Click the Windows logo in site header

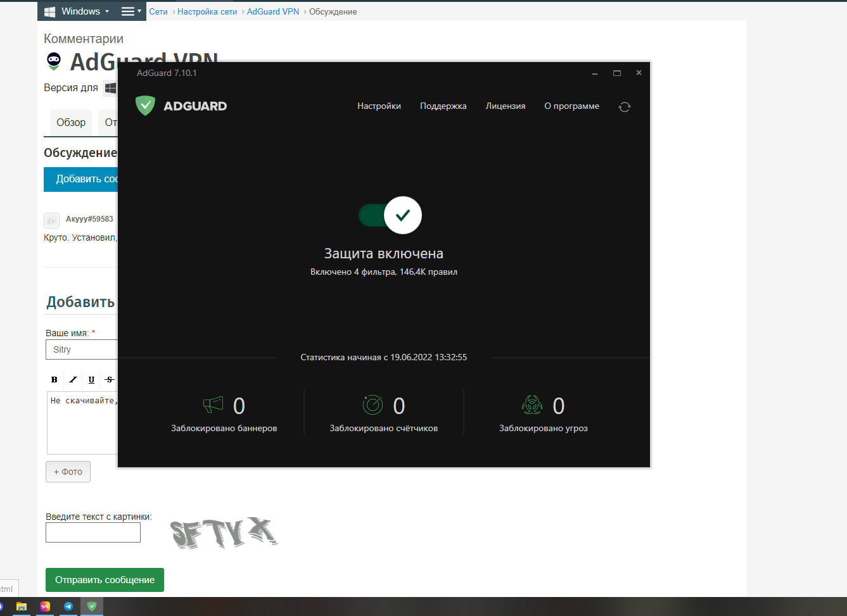(49, 11)
